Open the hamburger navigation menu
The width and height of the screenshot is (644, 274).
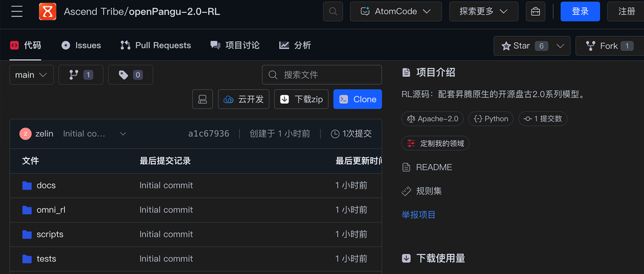pyautogui.click(x=17, y=11)
